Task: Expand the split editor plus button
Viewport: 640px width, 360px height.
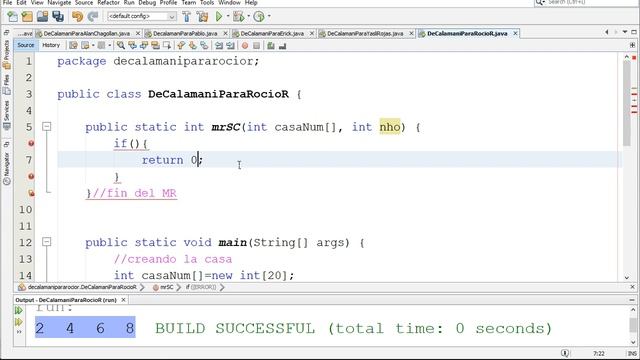Action: pos(632,45)
